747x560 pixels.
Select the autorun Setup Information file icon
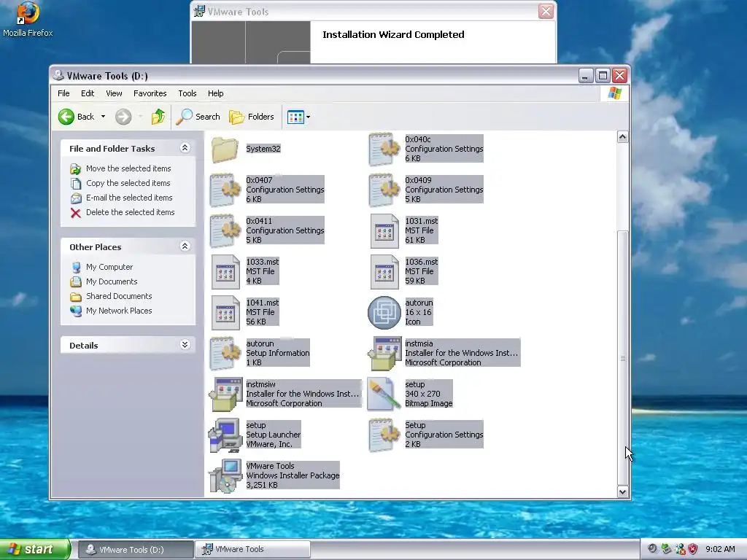coord(225,354)
